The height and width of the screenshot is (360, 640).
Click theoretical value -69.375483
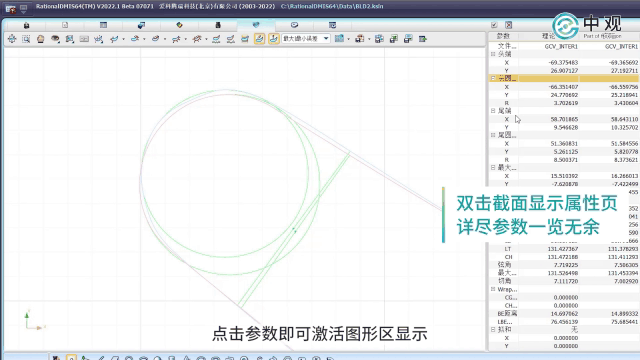point(563,62)
